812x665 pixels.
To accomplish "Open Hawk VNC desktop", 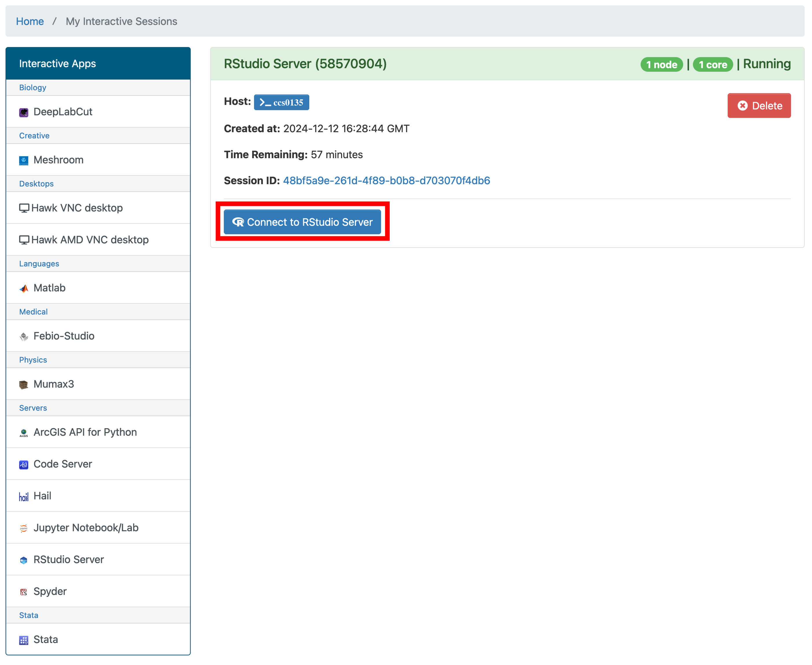I will (98, 208).
